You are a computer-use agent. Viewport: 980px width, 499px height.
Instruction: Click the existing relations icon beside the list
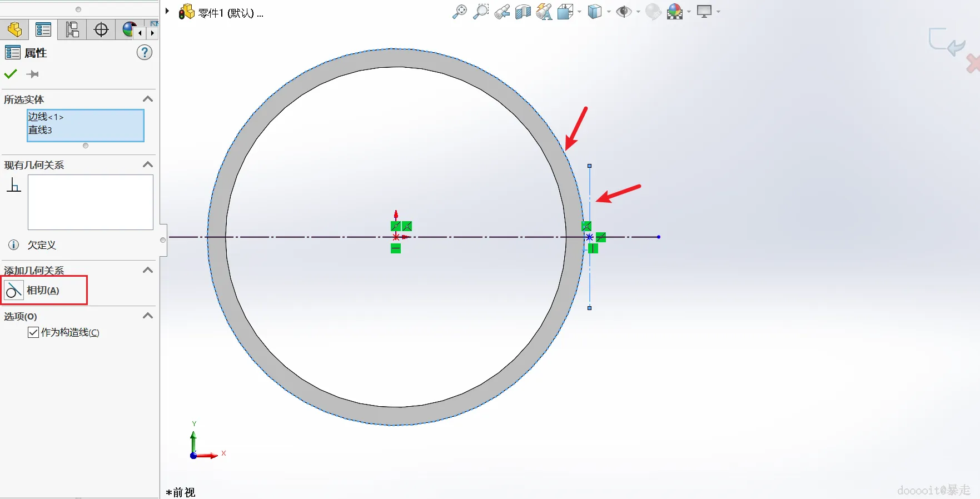(14, 184)
